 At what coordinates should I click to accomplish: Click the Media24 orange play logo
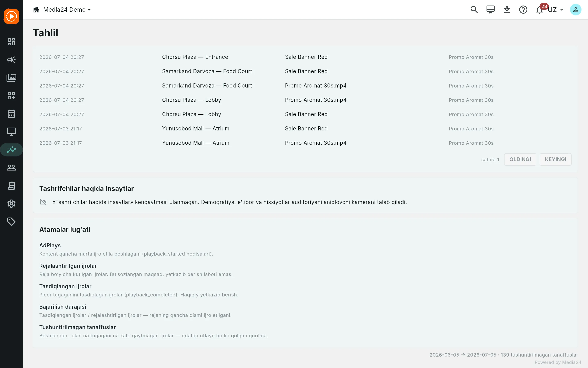coord(11,16)
